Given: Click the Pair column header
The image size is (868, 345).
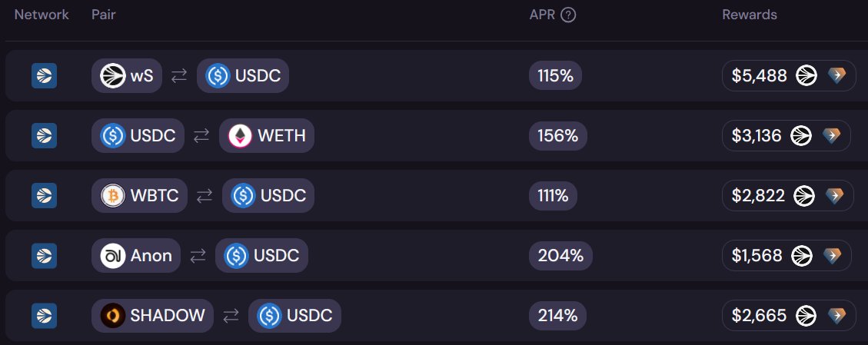Looking at the screenshot, I should click(x=104, y=15).
